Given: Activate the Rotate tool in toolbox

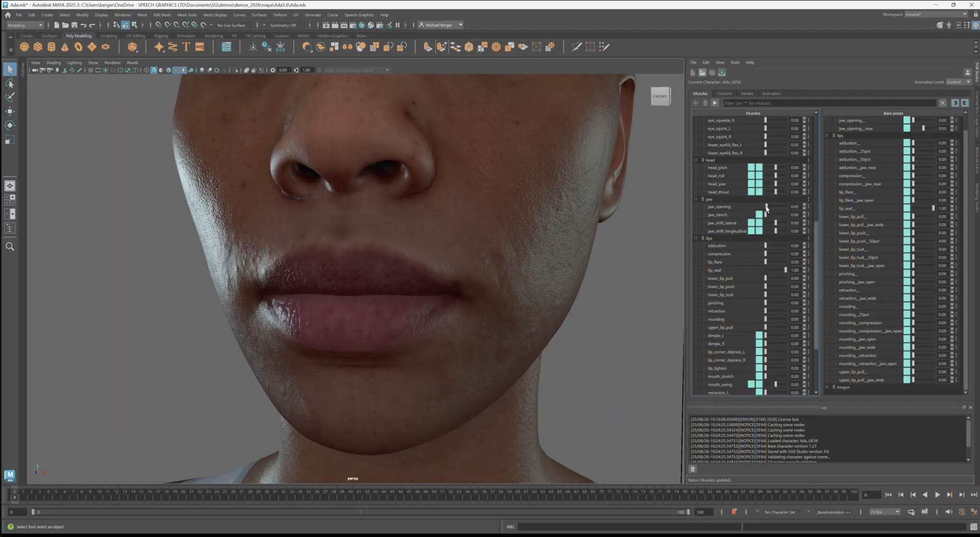Looking at the screenshot, I should click(10, 125).
